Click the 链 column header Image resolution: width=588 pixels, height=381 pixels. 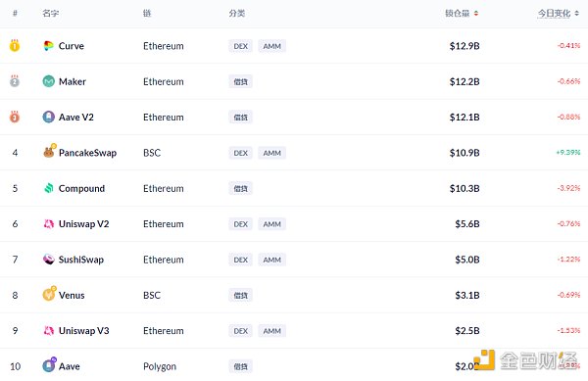coord(147,14)
